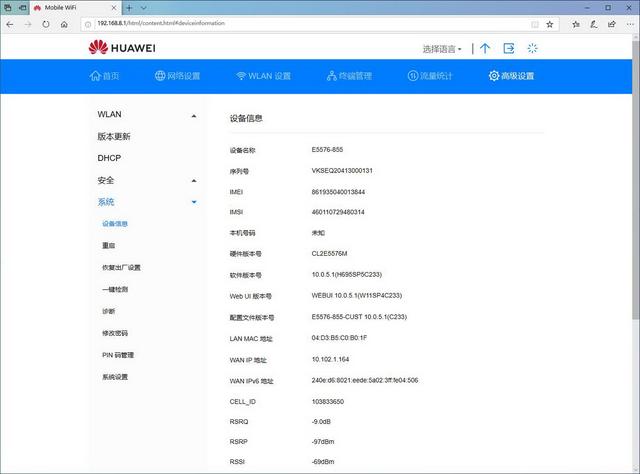Click the hardware version CL2E5576M
Screen dimensions: 640x474
pyautogui.click(x=329, y=254)
